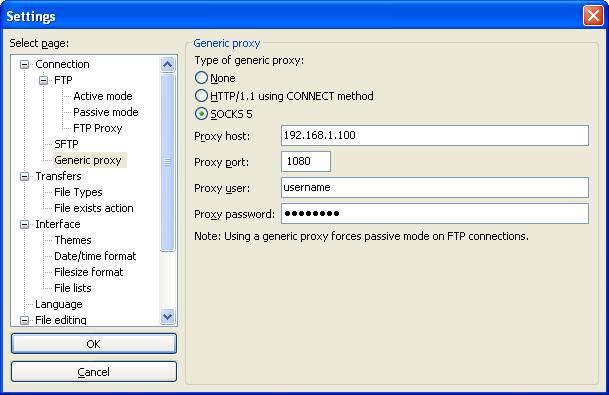
Task: Discard changes with the Cancel button
Action: (x=94, y=372)
